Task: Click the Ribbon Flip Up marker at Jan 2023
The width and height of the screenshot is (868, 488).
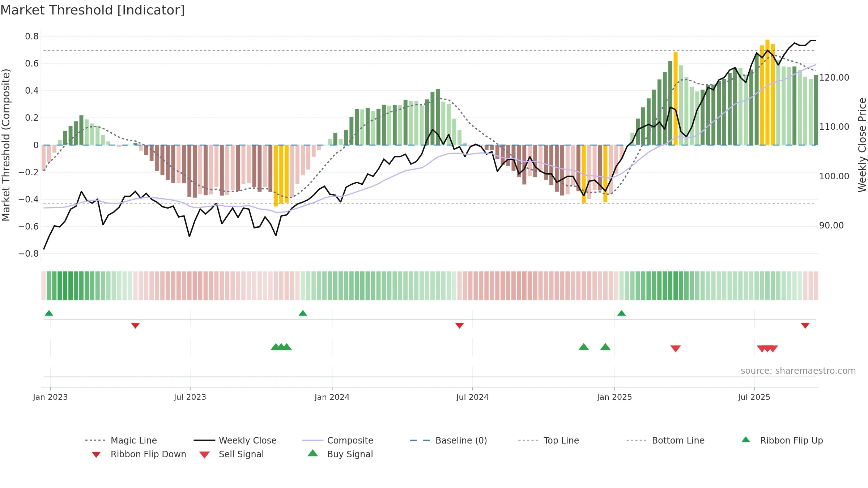Action: [x=49, y=313]
